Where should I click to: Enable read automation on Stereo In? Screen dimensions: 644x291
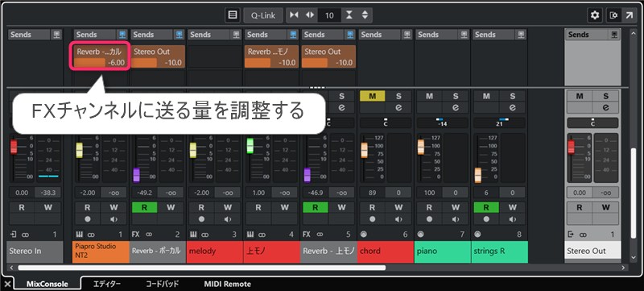pyautogui.click(x=22, y=207)
